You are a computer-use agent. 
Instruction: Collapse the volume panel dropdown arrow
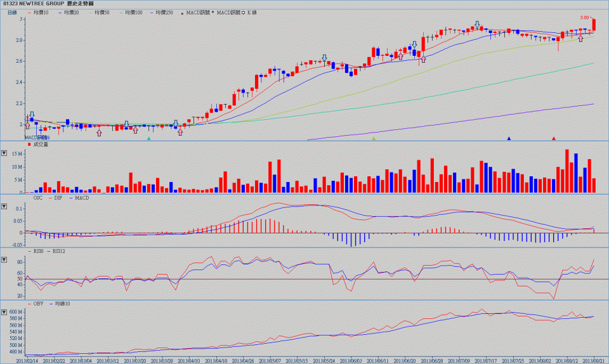click(x=4, y=153)
